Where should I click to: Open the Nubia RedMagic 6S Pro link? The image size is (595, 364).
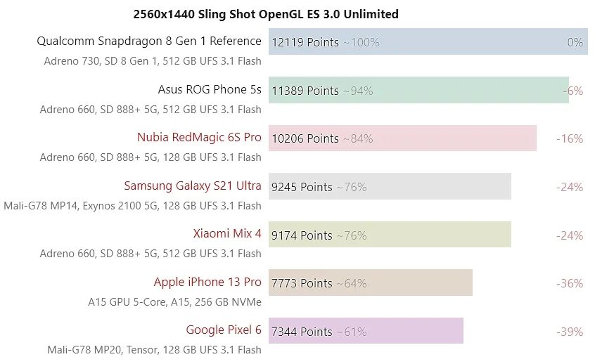[x=199, y=138]
